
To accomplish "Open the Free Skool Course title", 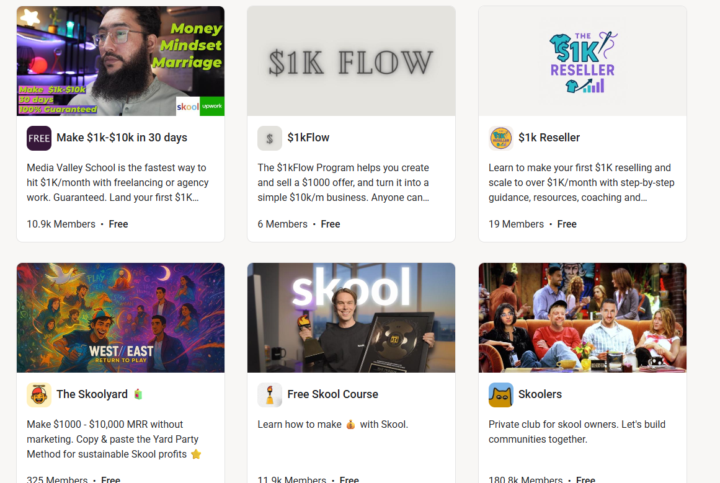I will [x=332, y=394].
